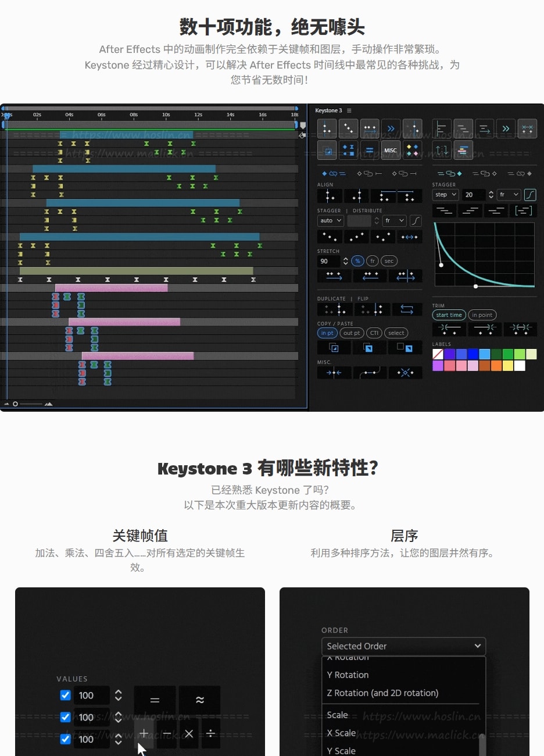The width and height of the screenshot is (544, 756).
Task: Click the Misc crossed diamond icon
Action: tap(406, 373)
